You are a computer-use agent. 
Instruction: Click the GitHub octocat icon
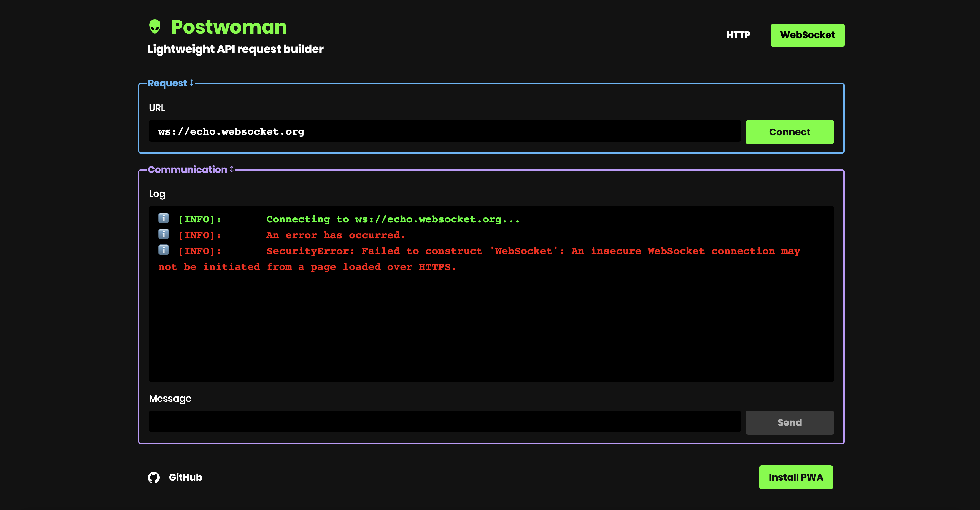point(154,477)
